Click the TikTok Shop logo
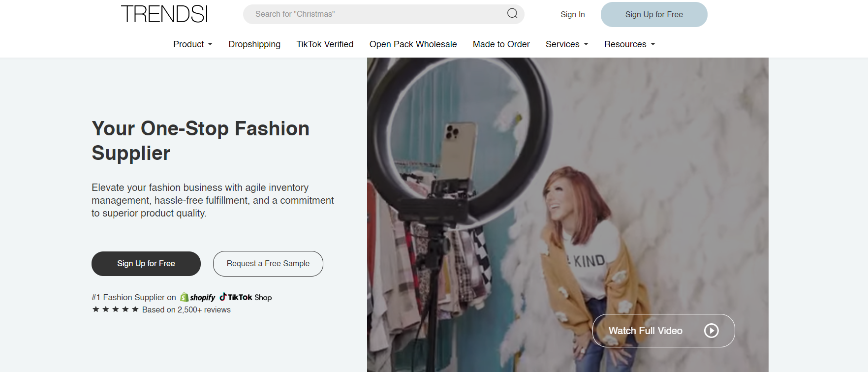This screenshot has width=868, height=372. tap(246, 297)
